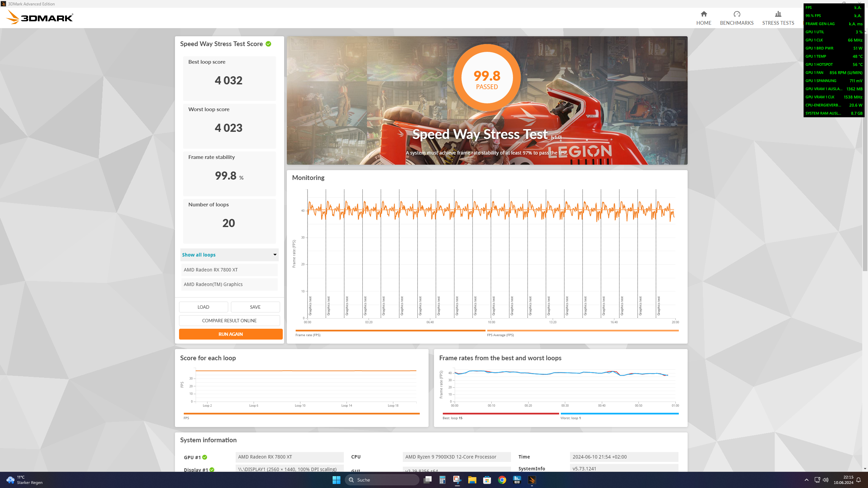Click the CPU field showing AMD Ryzen 9 7900X3D

(457, 457)
